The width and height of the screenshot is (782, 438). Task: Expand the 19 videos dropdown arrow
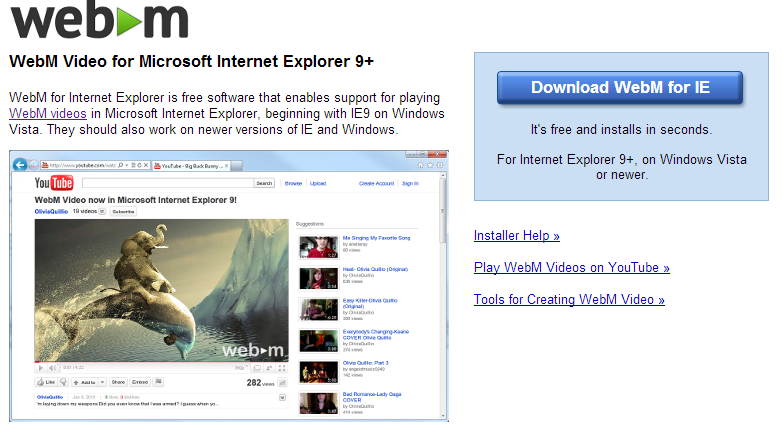point(102,212)
